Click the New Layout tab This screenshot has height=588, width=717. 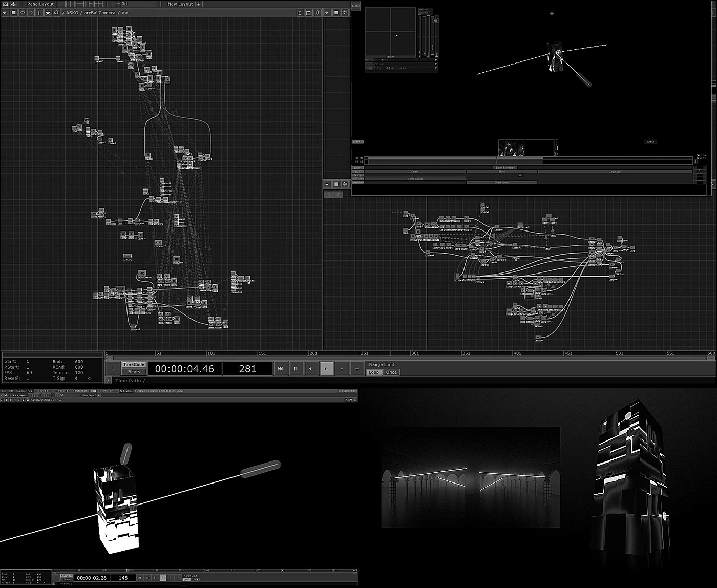180,4
